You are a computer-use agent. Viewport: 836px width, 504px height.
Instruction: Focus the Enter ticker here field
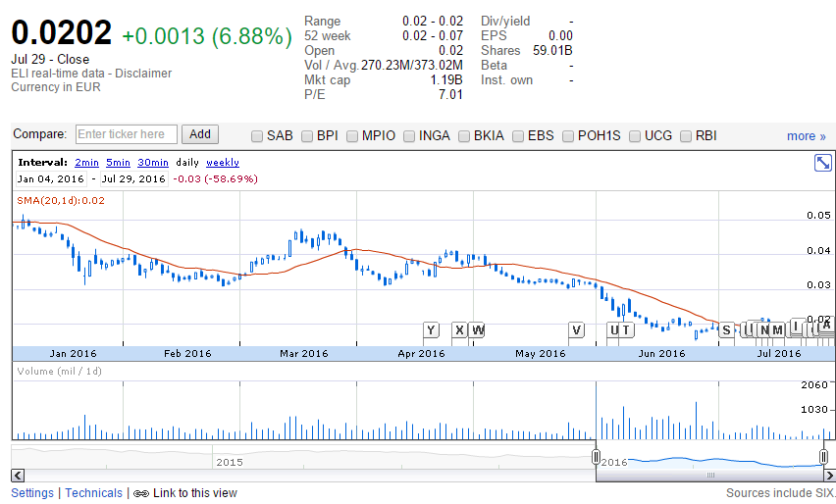[x=127, y=134]
